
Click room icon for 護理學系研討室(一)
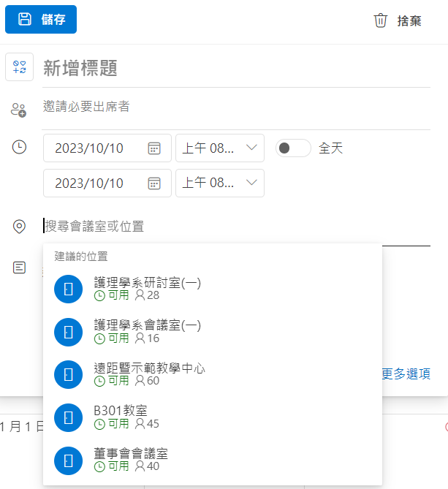[x=69, y=289]
